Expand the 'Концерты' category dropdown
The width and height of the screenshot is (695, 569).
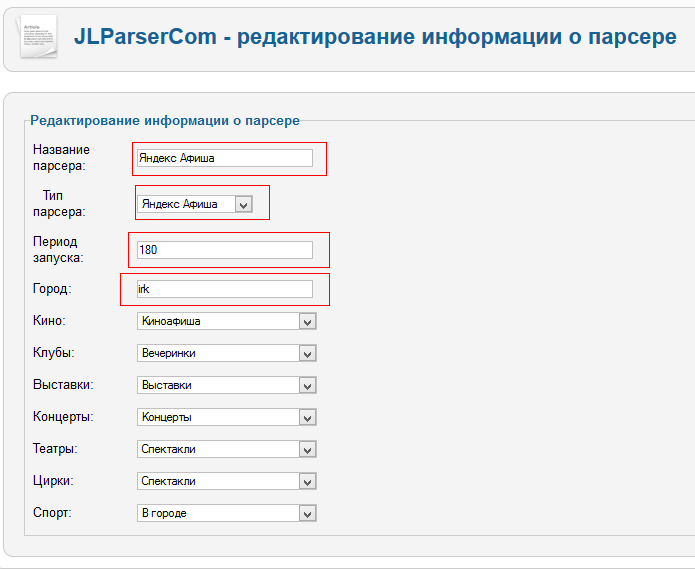226,417
